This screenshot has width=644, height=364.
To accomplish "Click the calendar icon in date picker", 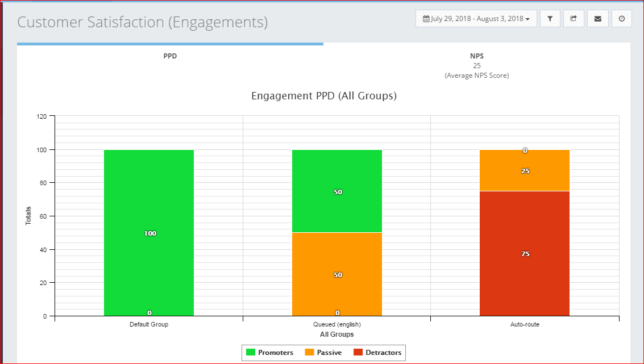I will [426, 19].
